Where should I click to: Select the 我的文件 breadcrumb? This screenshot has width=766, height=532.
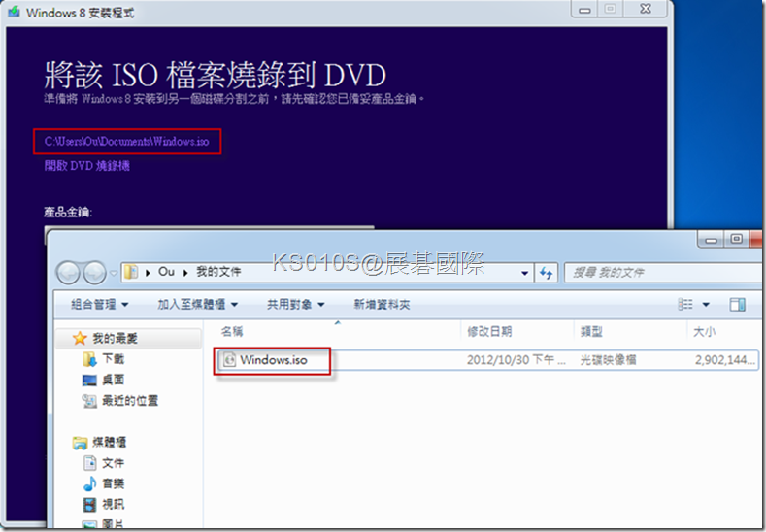pos(218,272)
